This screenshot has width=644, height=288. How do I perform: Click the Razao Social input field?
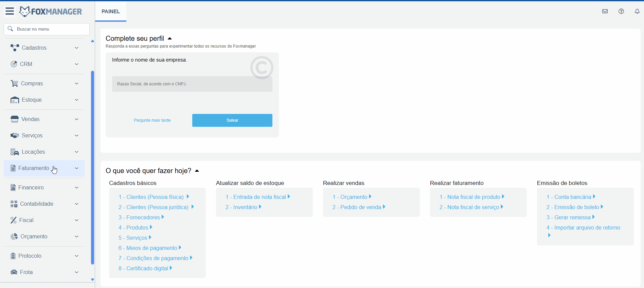coord(192,84)
